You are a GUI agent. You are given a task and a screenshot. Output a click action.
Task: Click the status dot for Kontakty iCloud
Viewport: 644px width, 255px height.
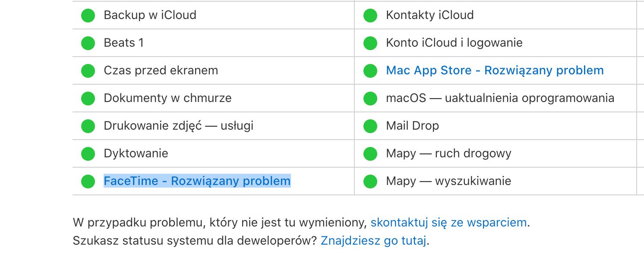point(369,15)
